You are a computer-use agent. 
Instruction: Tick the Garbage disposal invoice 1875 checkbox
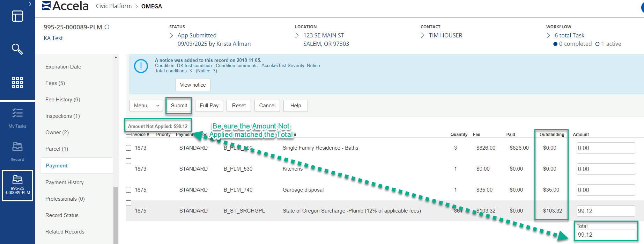point(128,190)
